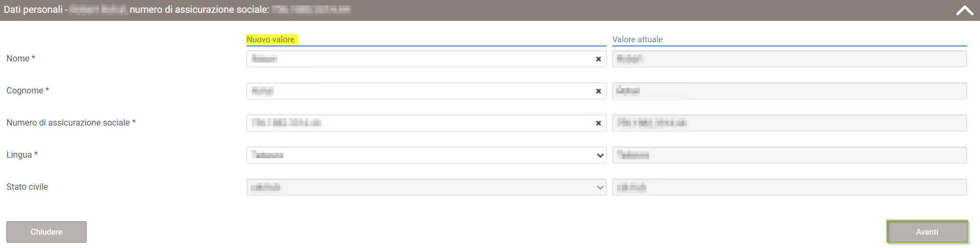Screen dimensions: 980x248
Task: Select the Valore attuale column header
Action: tap(637, 40)
